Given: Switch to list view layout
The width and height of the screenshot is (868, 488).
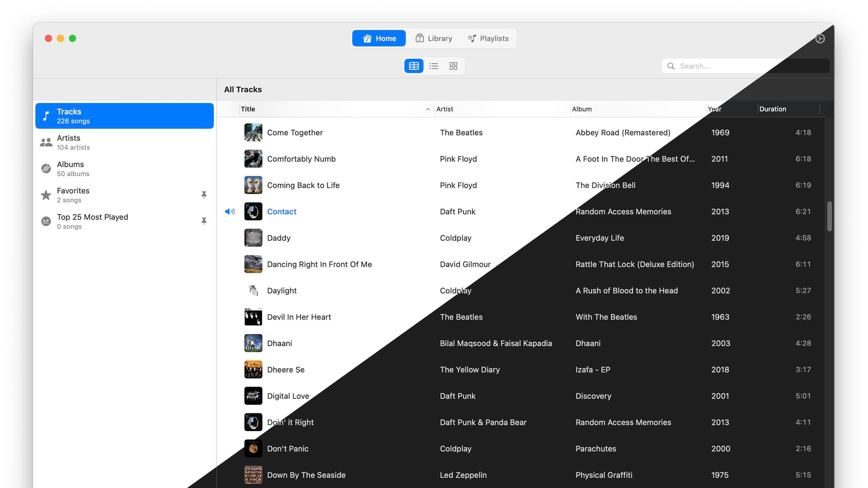Looking at the screenshot, I should pos(434,66).
